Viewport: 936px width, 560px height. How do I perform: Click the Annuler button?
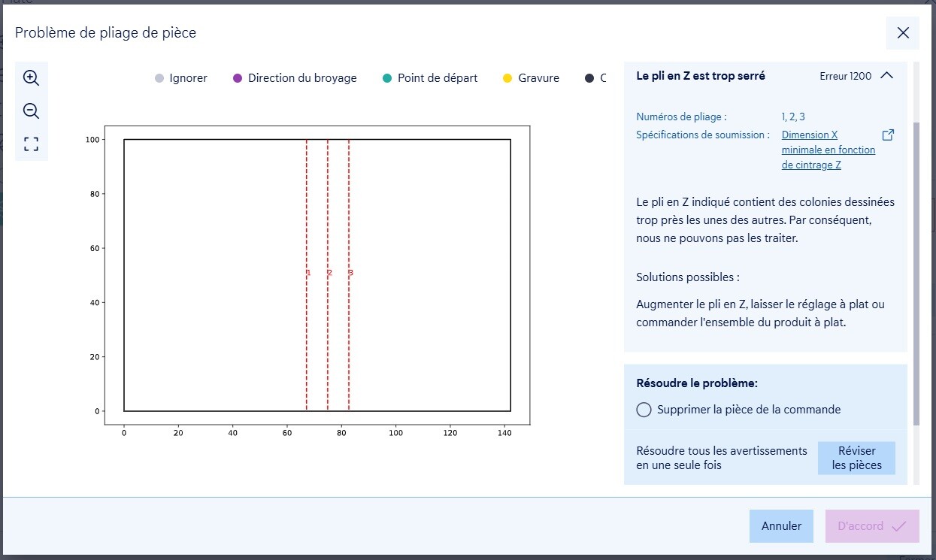781,526
